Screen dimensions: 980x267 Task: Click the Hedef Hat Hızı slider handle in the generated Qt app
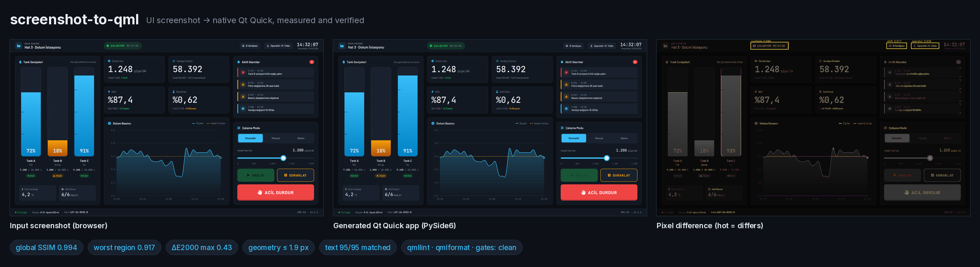click(607, 158)
